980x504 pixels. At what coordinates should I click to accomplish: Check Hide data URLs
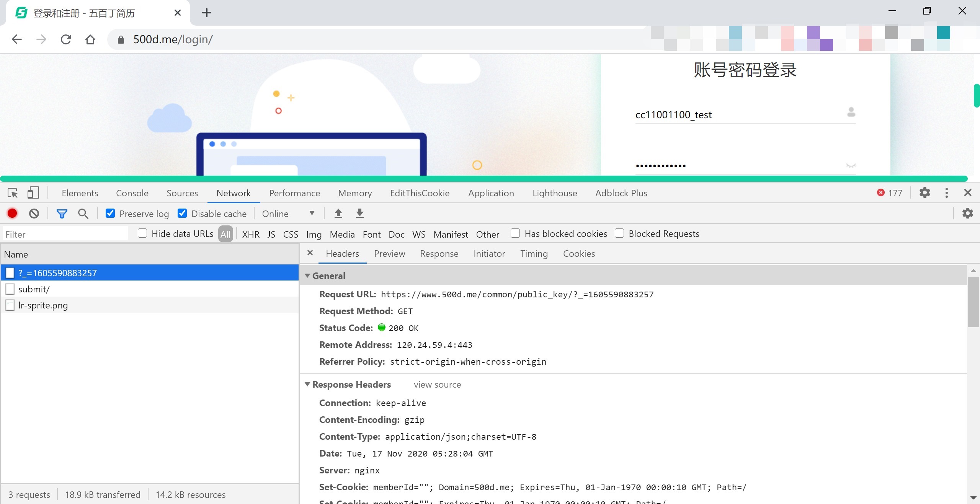coord(142,233)
